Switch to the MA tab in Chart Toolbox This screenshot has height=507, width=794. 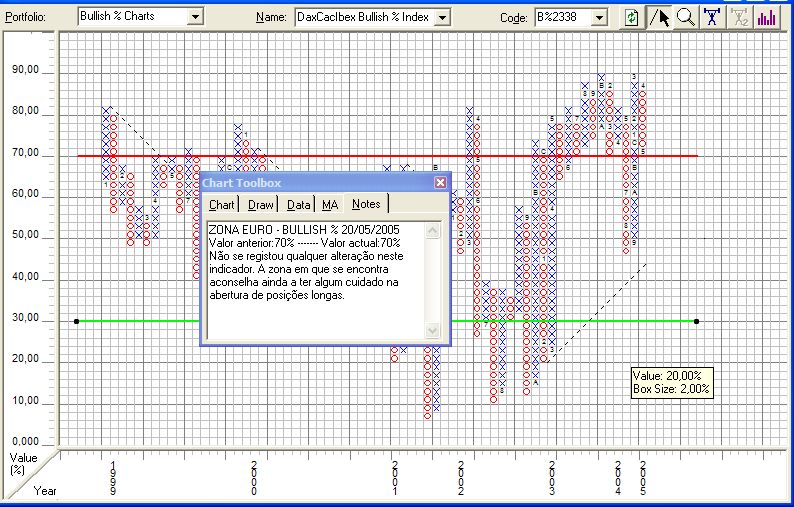pos(330,205)
